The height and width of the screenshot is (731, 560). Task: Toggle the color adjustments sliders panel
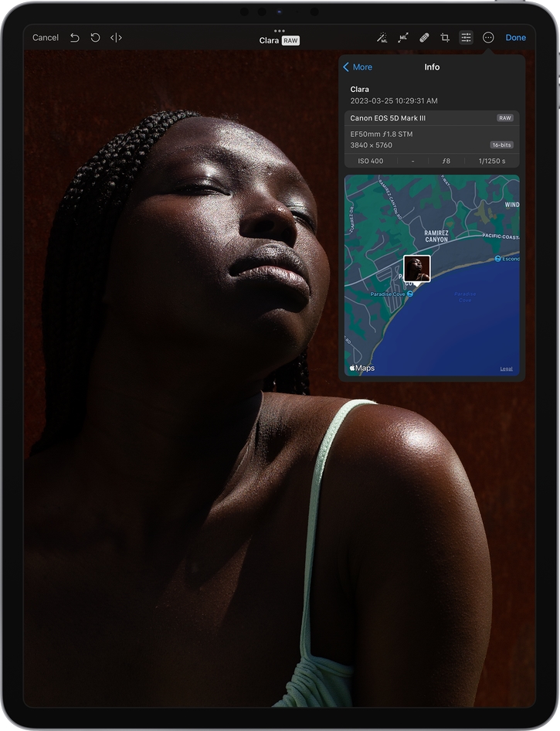(x=466, y=37)
